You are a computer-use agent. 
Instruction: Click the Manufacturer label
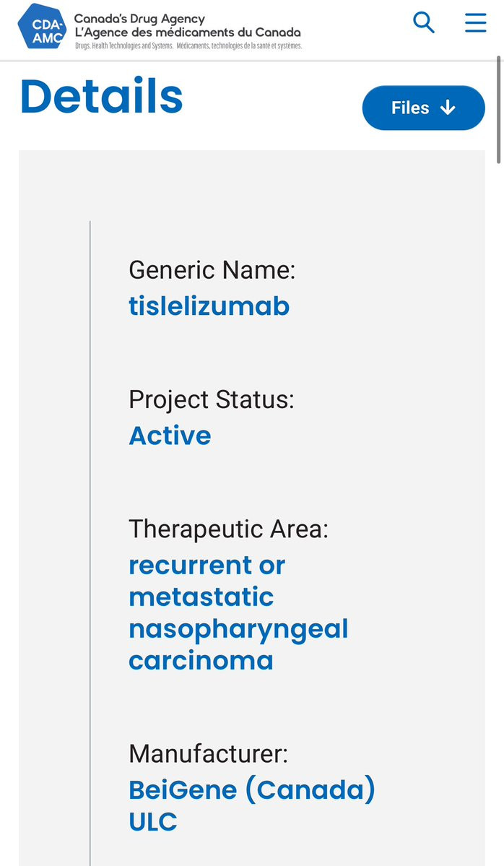click(x=208, y=753)
